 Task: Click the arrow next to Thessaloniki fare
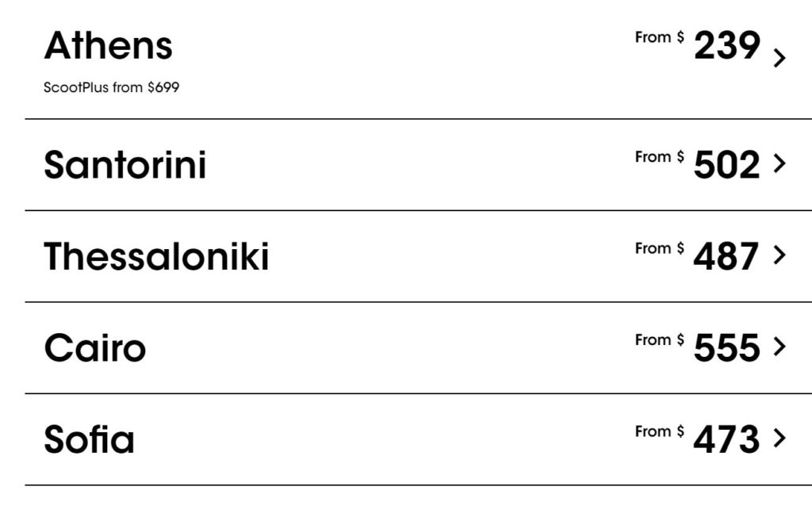coord(779,255)
